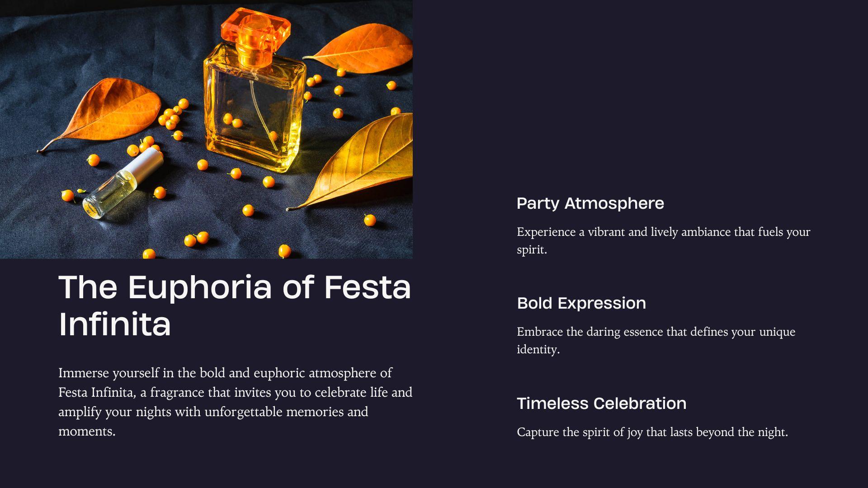Click the word "Euphoria" in the title

click(x=200, y=287)
